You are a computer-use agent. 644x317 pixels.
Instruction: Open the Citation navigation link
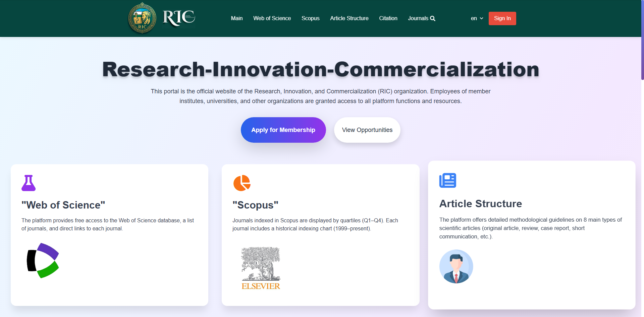tap(388, 18)
